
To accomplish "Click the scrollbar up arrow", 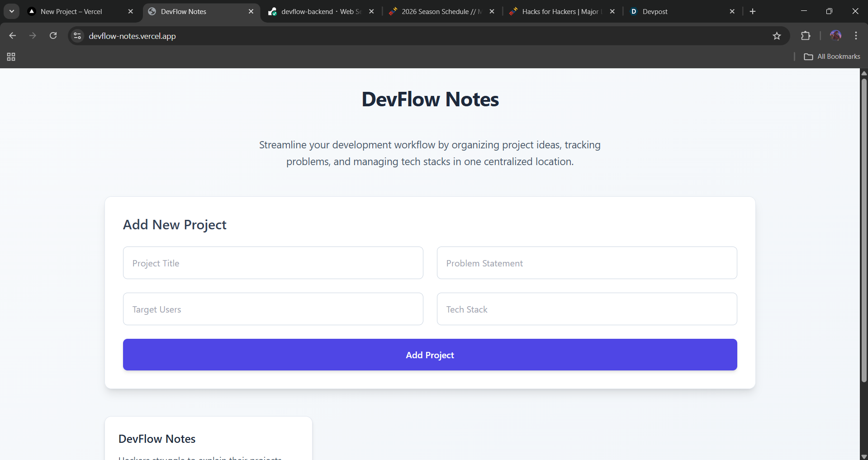I will [864, 72].
